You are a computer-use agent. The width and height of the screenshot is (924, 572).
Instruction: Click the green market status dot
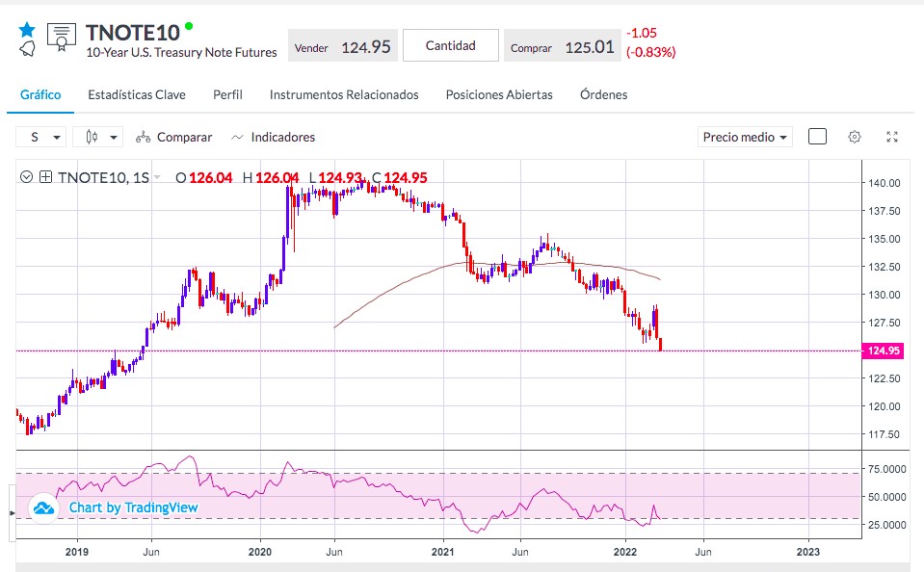189,26
